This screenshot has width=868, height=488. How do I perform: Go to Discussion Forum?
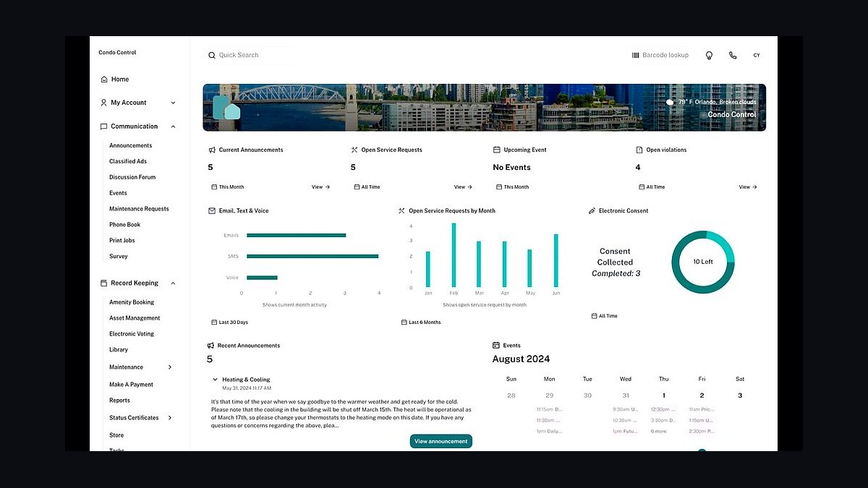tap(132, 177)
